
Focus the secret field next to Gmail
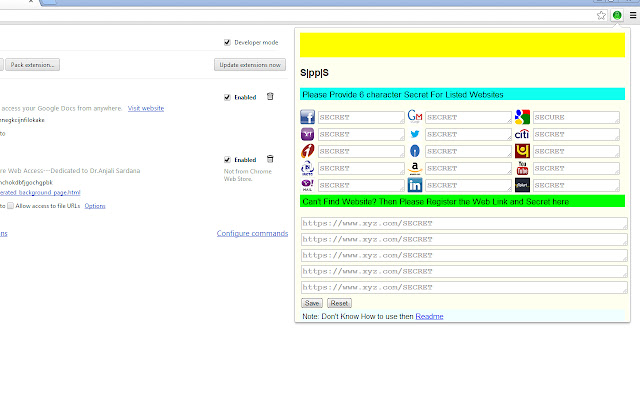469,117
